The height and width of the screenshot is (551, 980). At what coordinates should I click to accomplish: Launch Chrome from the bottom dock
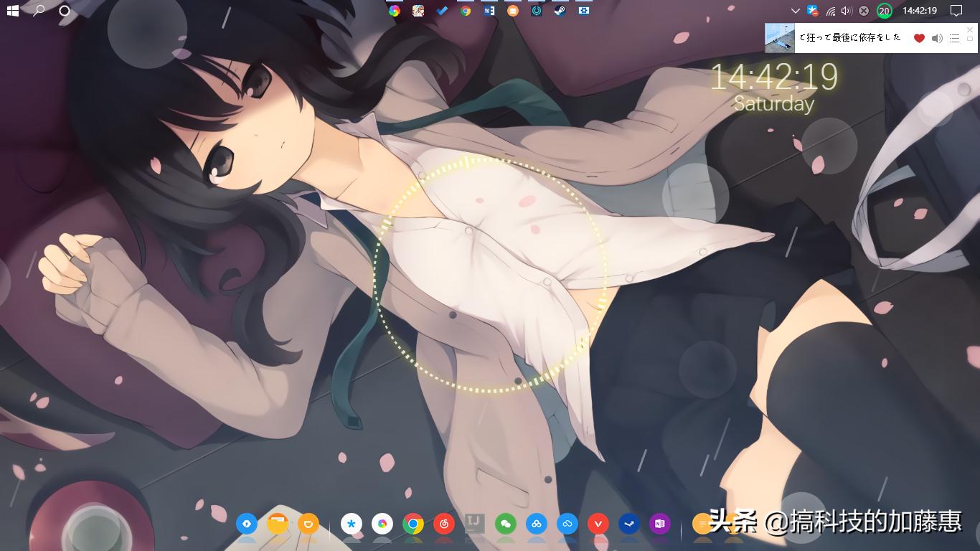point(413,524)
